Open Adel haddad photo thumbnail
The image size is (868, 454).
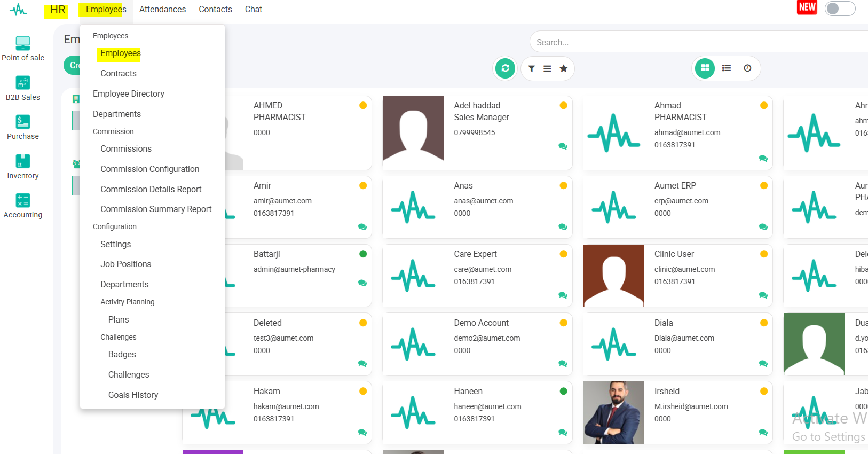coord(413,128)
